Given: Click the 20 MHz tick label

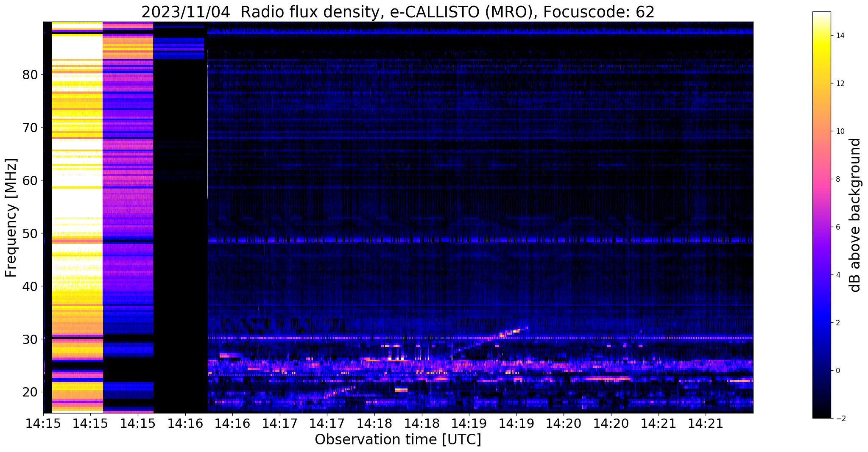Looking at the screenshot, I should coord(30,392).
